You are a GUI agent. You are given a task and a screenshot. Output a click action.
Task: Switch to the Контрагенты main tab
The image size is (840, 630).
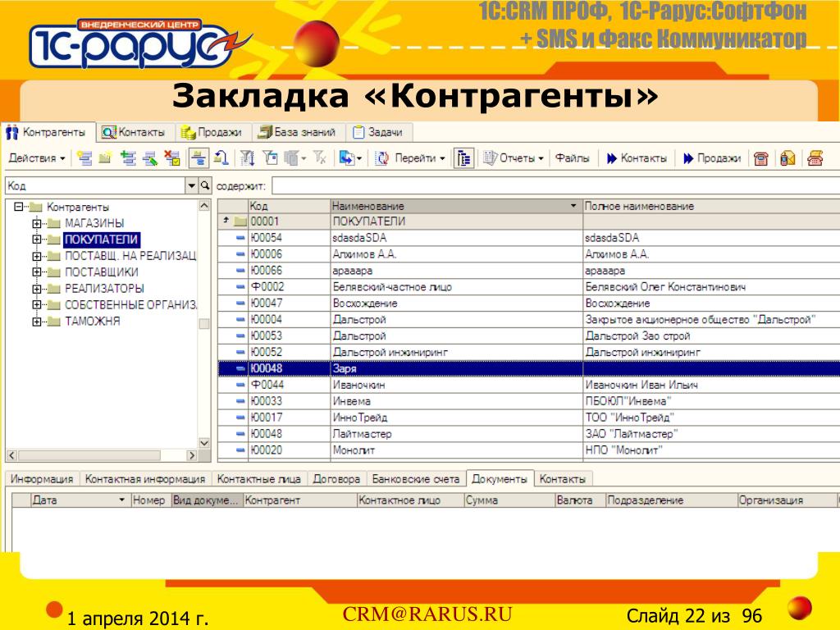pos(47,132)
